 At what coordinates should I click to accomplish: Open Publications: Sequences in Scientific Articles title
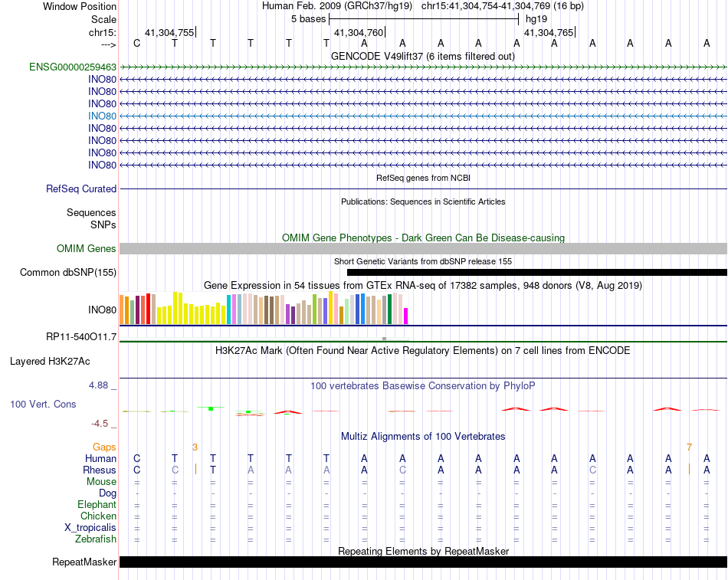423,202
